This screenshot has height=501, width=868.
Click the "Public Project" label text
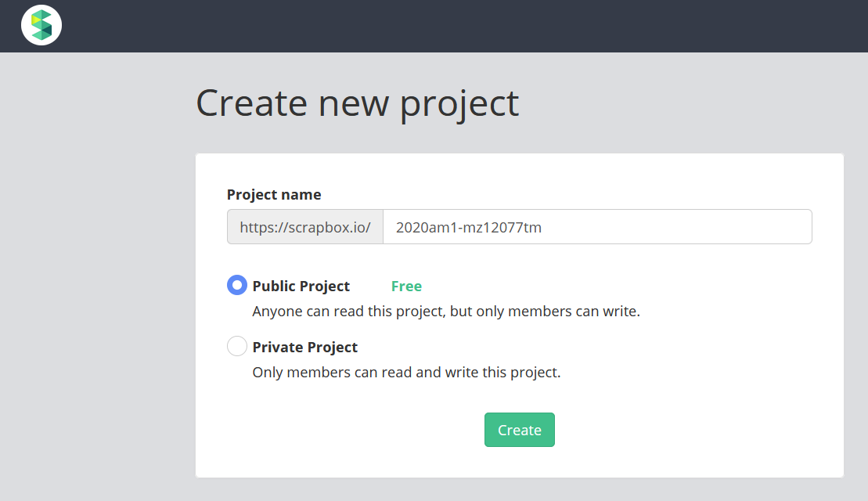[x=301, y=287]
